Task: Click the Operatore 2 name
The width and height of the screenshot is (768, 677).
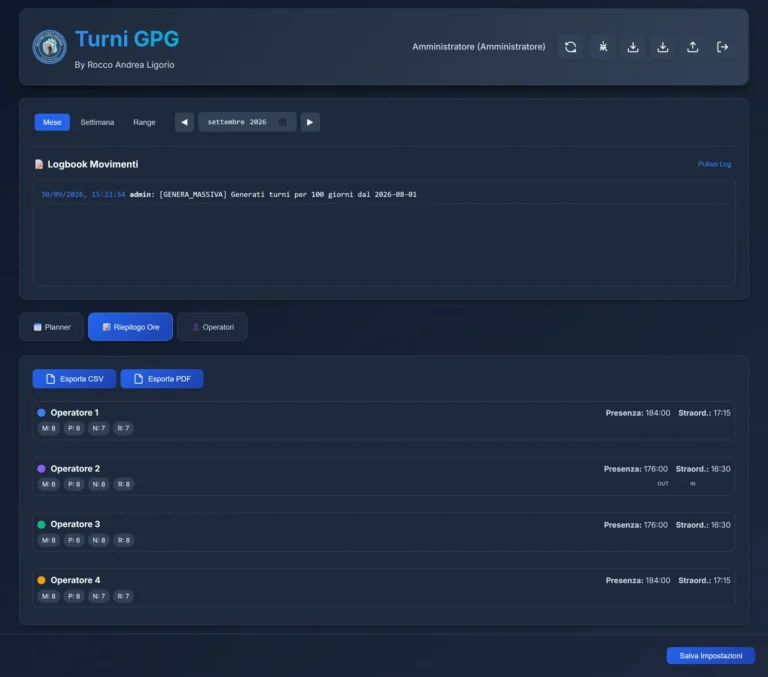Action: 75,469
